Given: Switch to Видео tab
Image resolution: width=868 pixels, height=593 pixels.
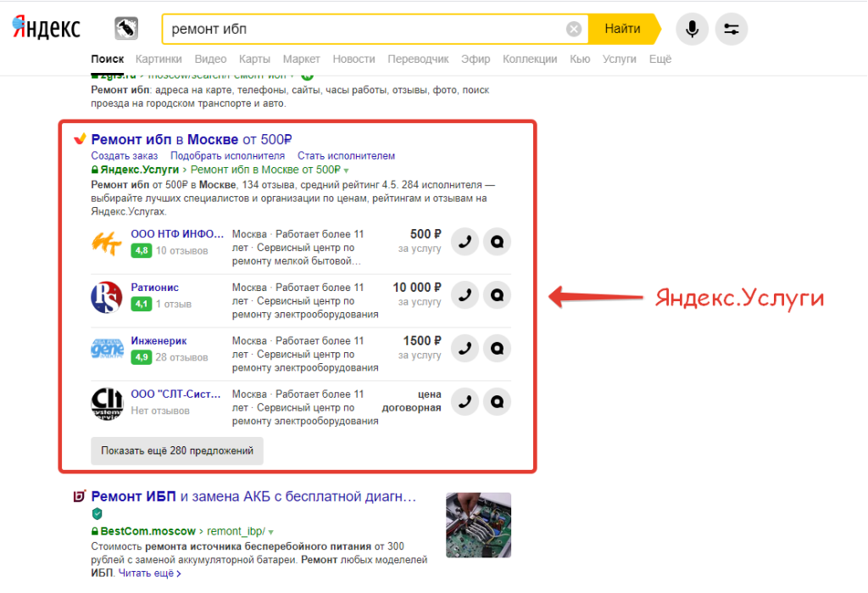Looking at the screenshot, I should pos(210,59).
